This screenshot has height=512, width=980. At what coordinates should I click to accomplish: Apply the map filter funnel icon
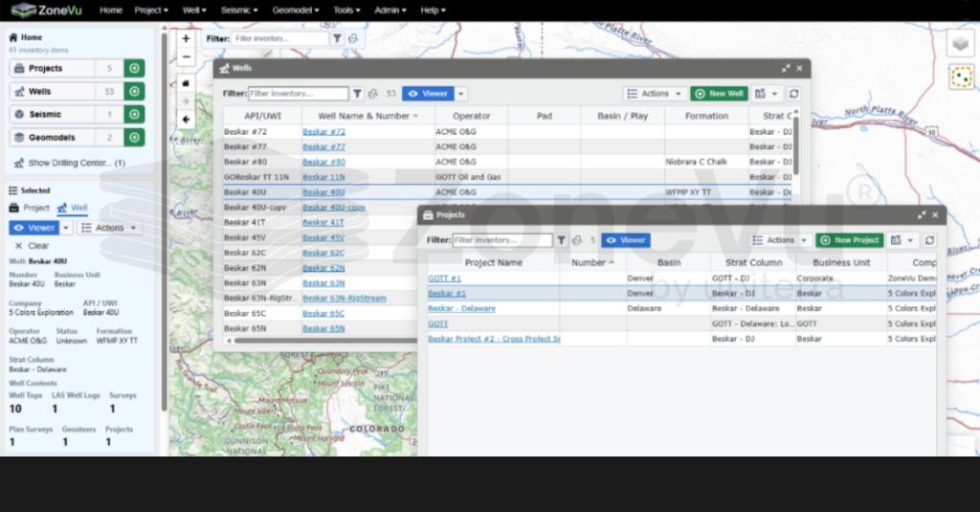click(x=337, y=39)
